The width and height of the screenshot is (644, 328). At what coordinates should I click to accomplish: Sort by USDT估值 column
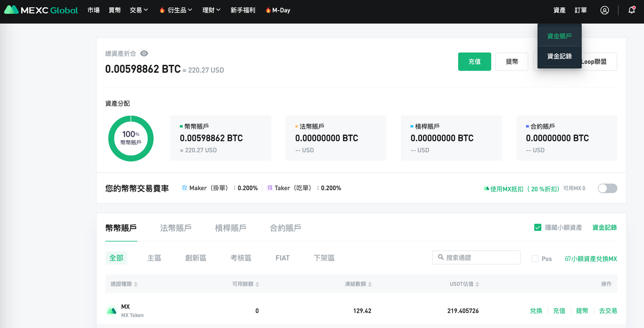tap(465, 284)
